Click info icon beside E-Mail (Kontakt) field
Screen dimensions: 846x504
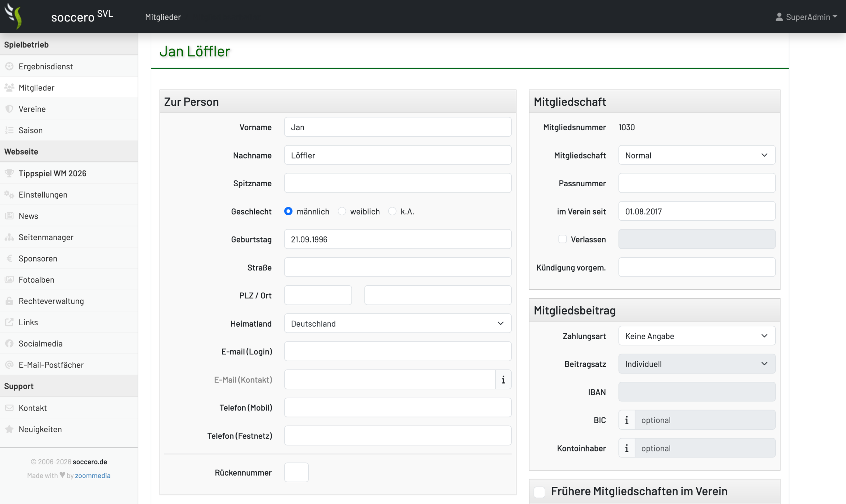[x=503, y=379]
